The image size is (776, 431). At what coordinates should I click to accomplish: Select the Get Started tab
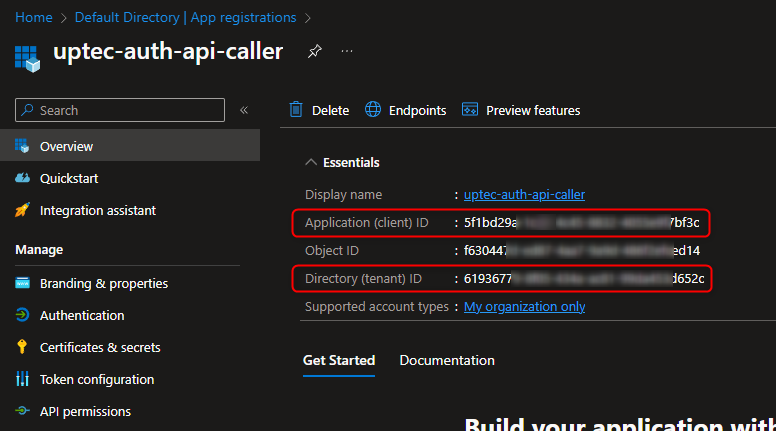[339, 360]
